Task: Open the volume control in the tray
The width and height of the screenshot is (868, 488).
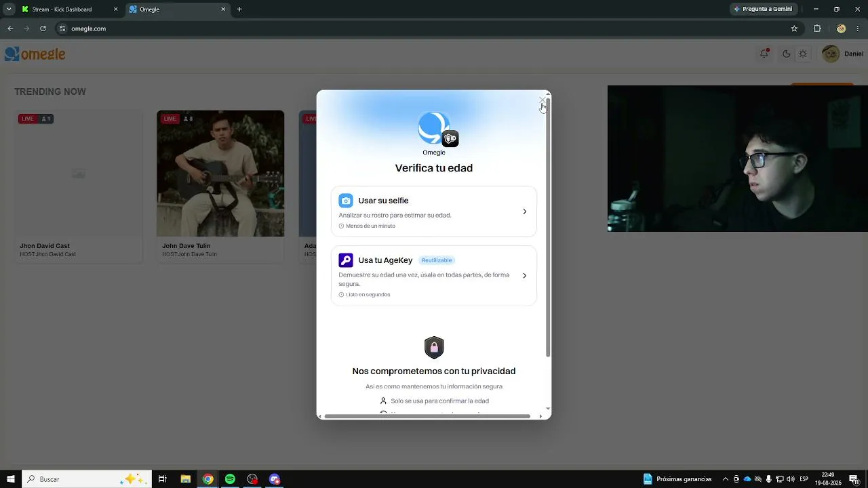Action: (x=791, y=479)
